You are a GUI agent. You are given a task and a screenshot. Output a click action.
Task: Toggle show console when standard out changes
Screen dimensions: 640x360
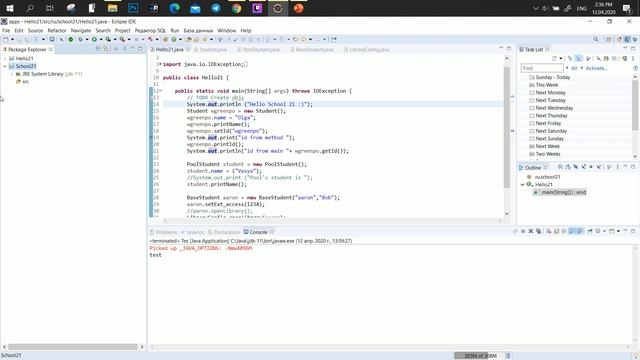point(572,231)
